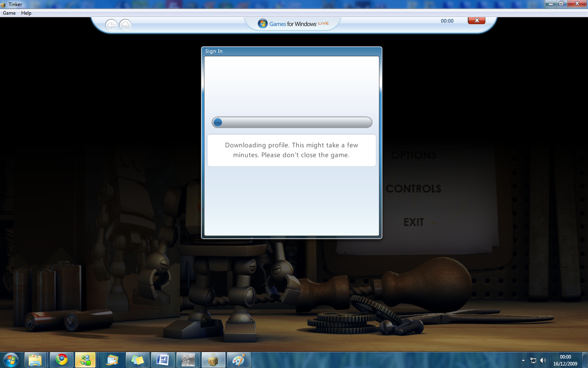Open Google Chrome from the taskbar
The width and height of the screenshot is (588, 368).
pos(62,360)
